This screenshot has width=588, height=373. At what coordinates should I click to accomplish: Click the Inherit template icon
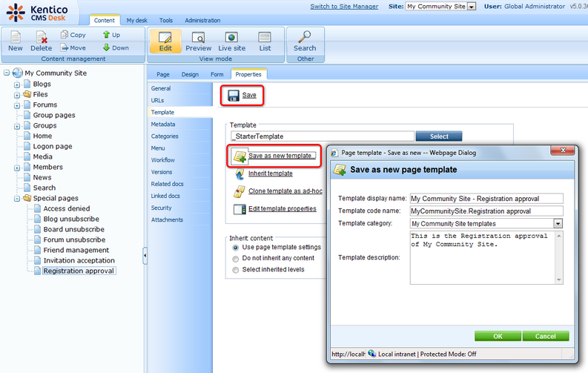pos(240,174)
